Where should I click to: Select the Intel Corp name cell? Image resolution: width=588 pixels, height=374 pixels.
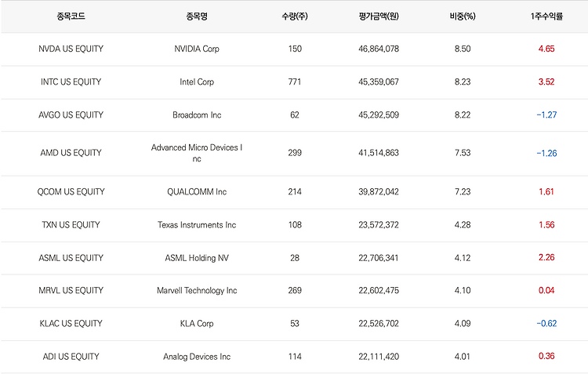(x=197, y=82)
